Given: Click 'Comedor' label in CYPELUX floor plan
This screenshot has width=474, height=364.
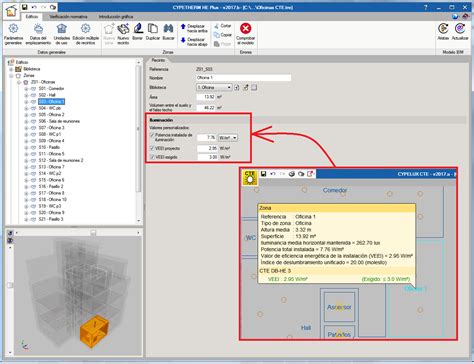Looking at the screenshot, I should [335, 190].
